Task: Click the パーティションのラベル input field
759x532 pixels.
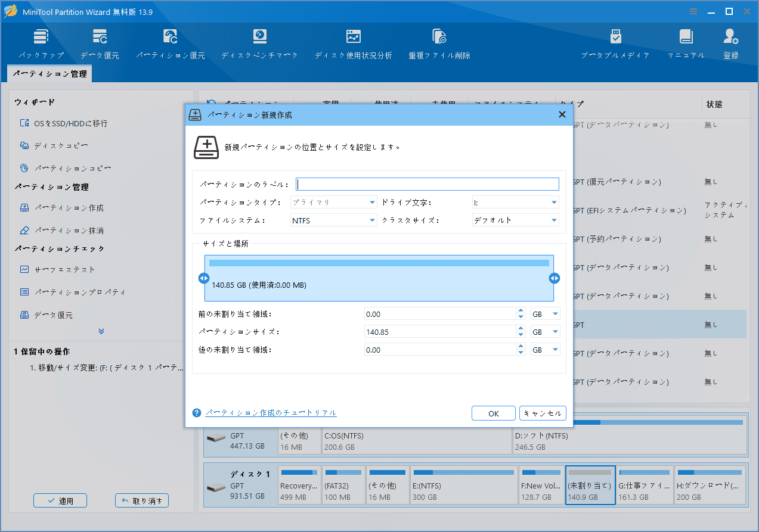Action: click(x=427, y=184)
